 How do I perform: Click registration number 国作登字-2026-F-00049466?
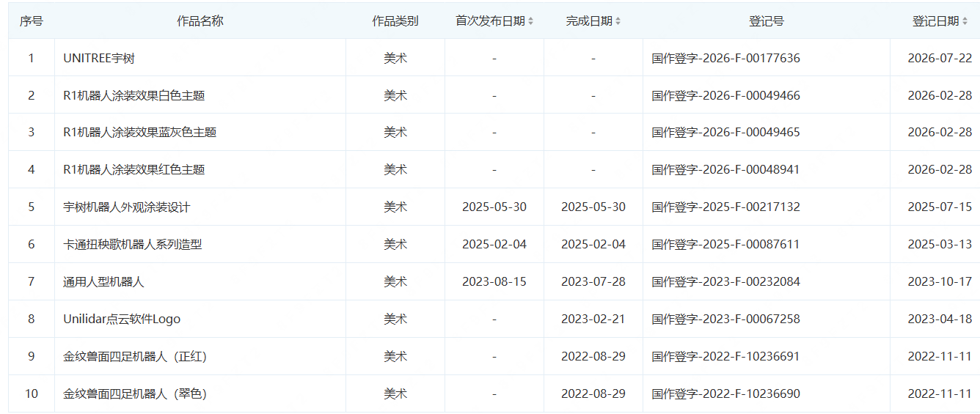point(726,95)
